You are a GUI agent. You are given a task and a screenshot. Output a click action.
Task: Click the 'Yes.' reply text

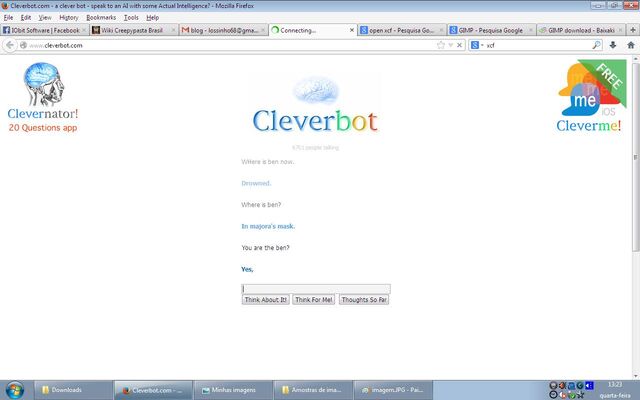tap(247, 269)
